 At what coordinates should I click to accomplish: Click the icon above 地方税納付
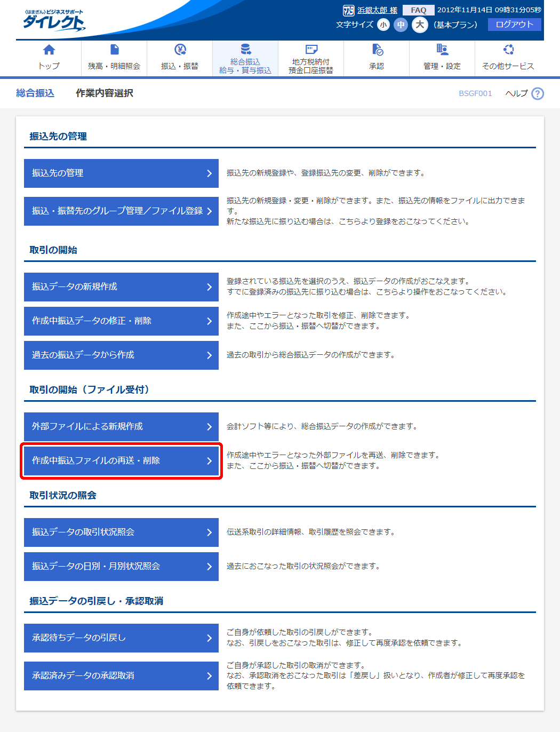point(311,49)
